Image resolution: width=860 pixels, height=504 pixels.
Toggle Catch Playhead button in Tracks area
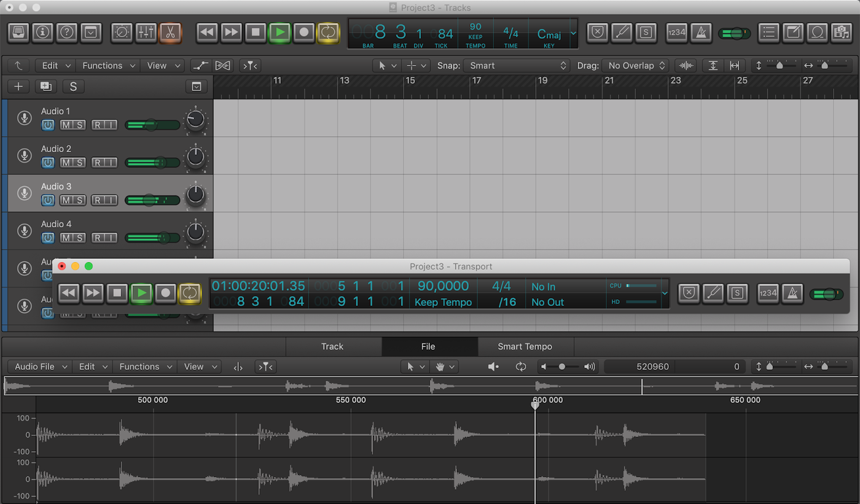(249, 66)
